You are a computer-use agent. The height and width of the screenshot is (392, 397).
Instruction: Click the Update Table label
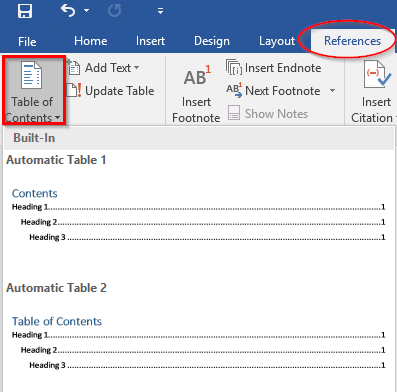coord(120,91)
